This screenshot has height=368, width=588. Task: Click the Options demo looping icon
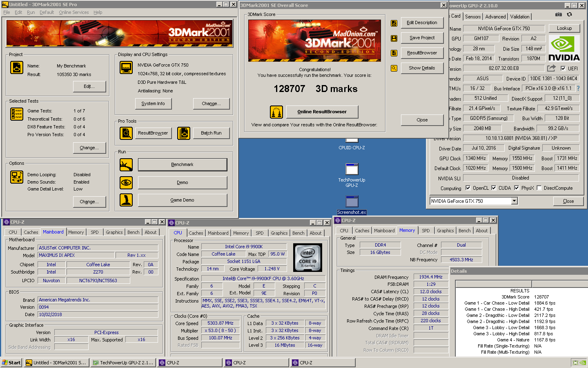(17, 177)
